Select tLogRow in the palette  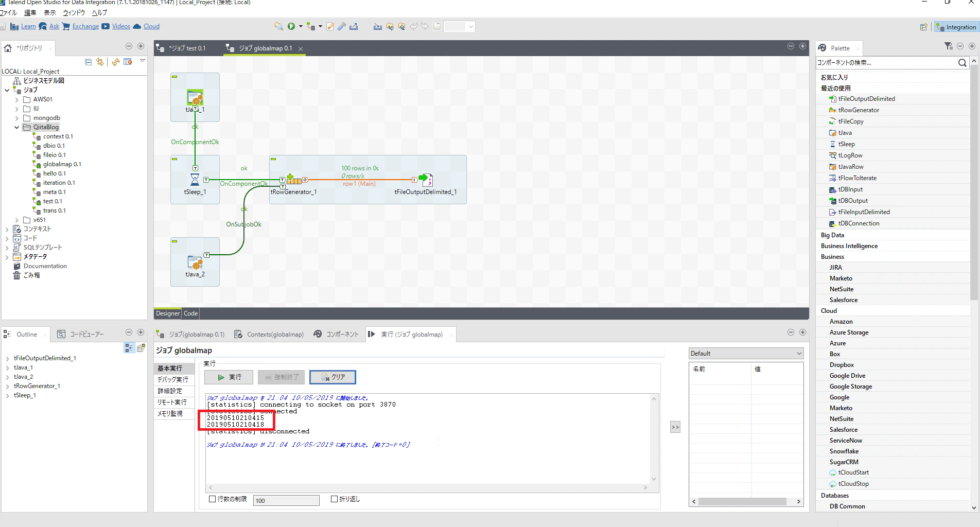point(850,155)
